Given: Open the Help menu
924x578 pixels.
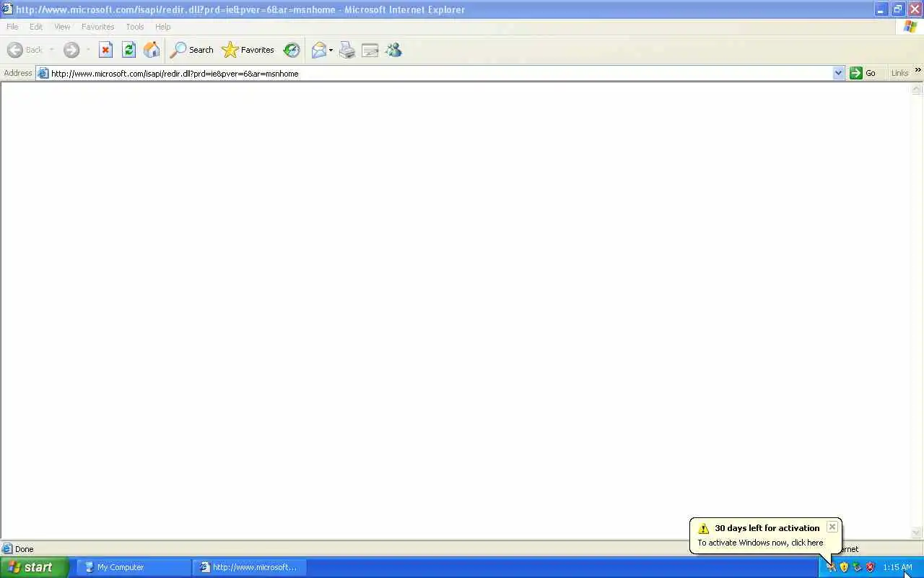Looking at the screenshot, I should click(163, 27).
